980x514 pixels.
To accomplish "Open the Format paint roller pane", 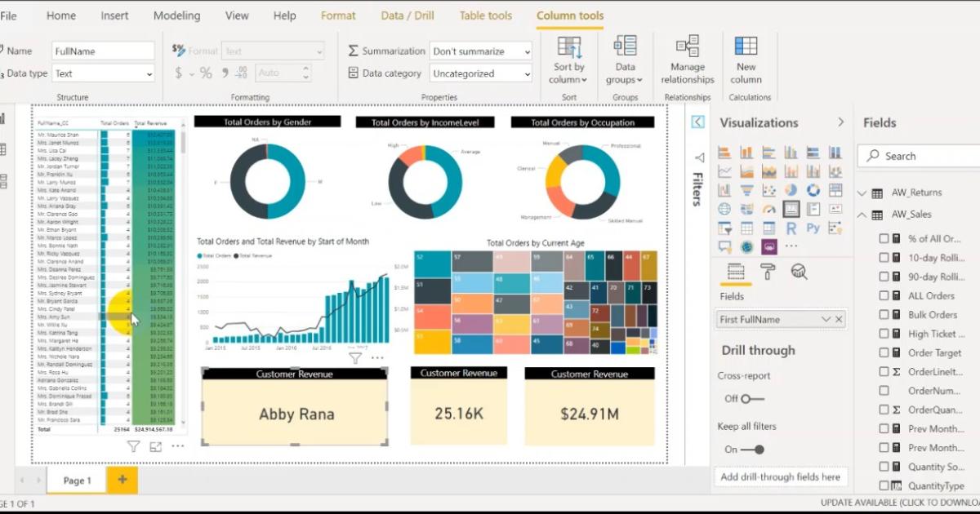I will point(768,272).
